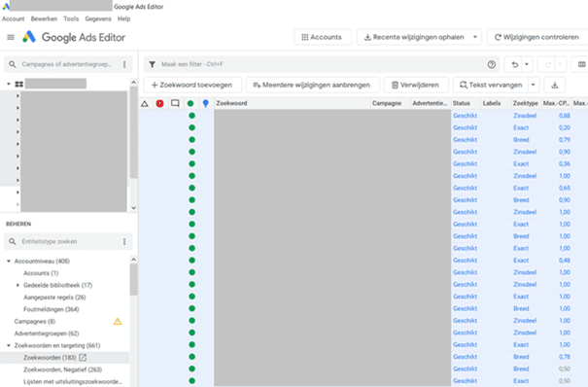Open Recente wijzigingen ophalen dropdown arrow
The image size is (588, 387).
tap(475, 37)
